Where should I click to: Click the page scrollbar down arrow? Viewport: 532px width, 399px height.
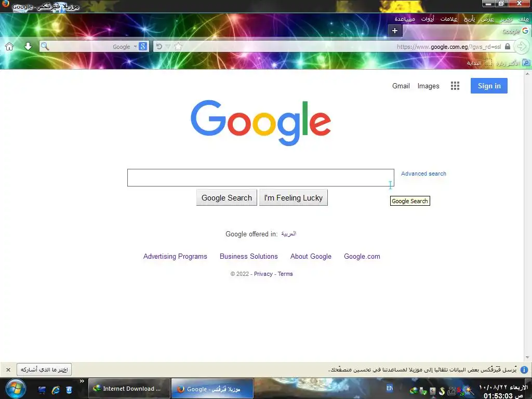click(527, 357)
